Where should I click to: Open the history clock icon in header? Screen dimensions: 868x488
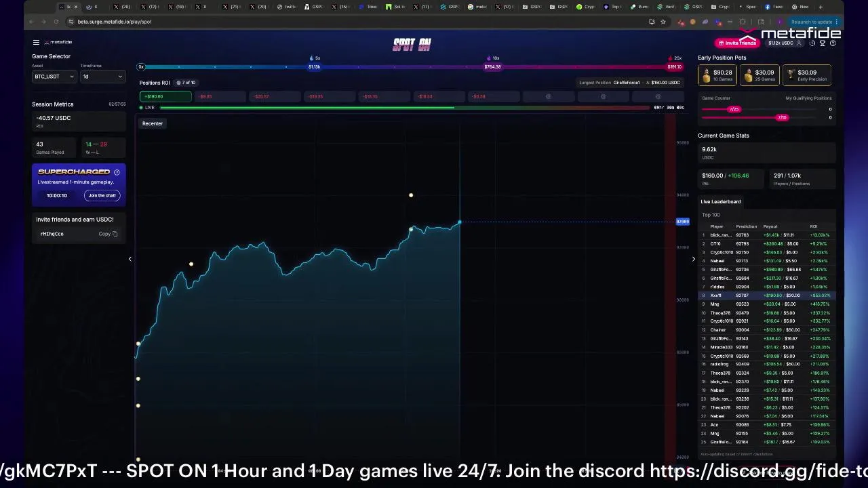(x=812, y=43)
